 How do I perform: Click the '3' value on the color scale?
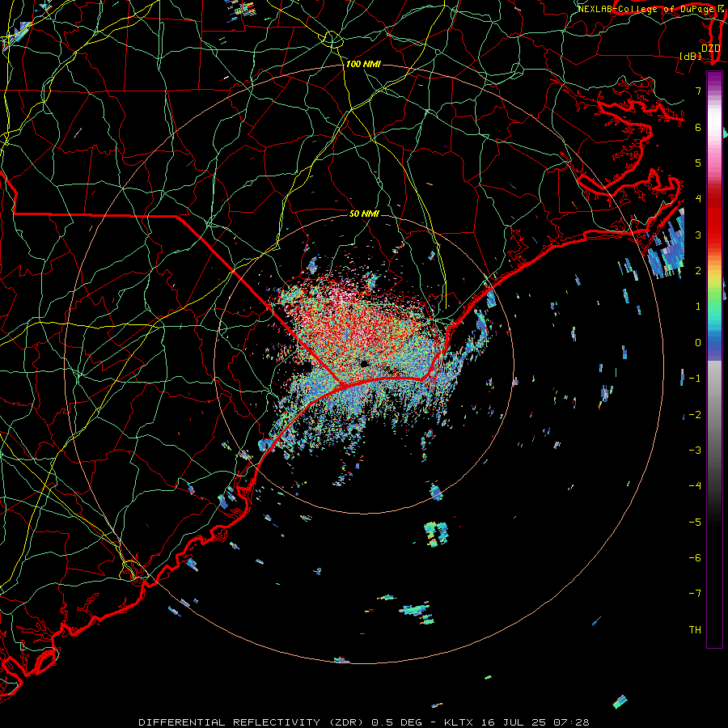click(x=698, y=235)
